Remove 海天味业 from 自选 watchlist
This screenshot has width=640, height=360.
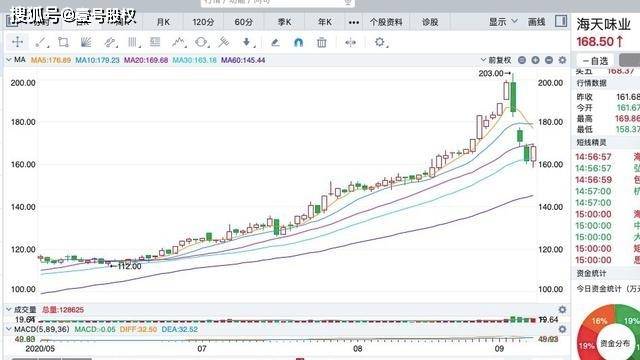[595, 61]
